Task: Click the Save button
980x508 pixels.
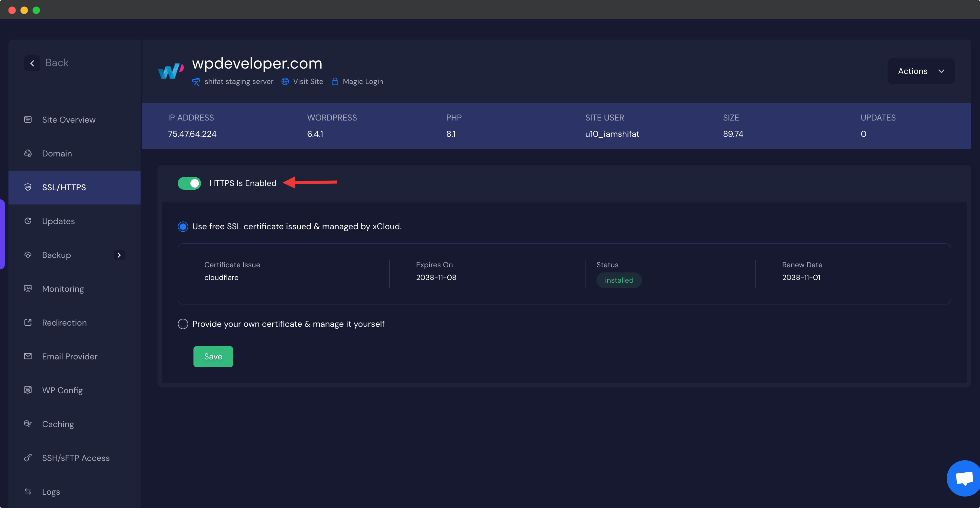Action: [x=213, y=356]
